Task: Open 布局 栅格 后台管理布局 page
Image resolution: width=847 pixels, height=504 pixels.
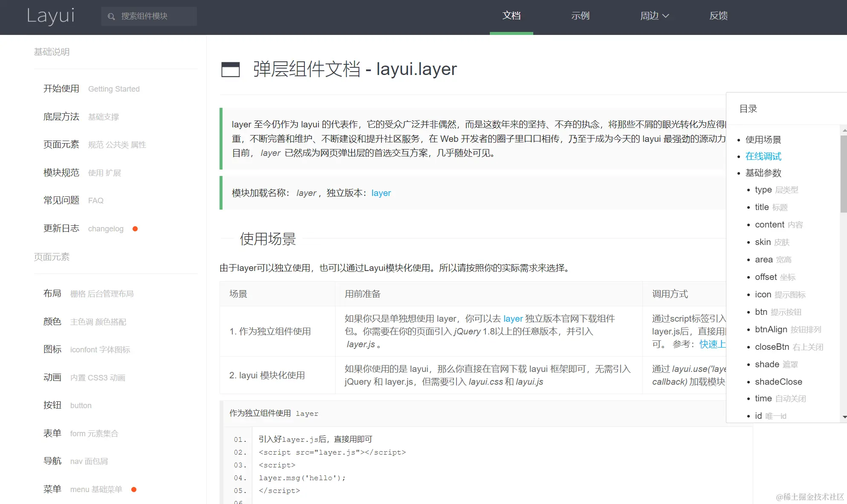Action: pos(88,294)
